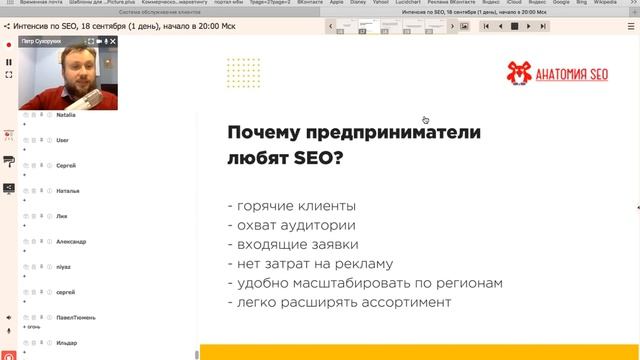Select participant name Natalia
The image size is (640, 360).
click(66, 115)
